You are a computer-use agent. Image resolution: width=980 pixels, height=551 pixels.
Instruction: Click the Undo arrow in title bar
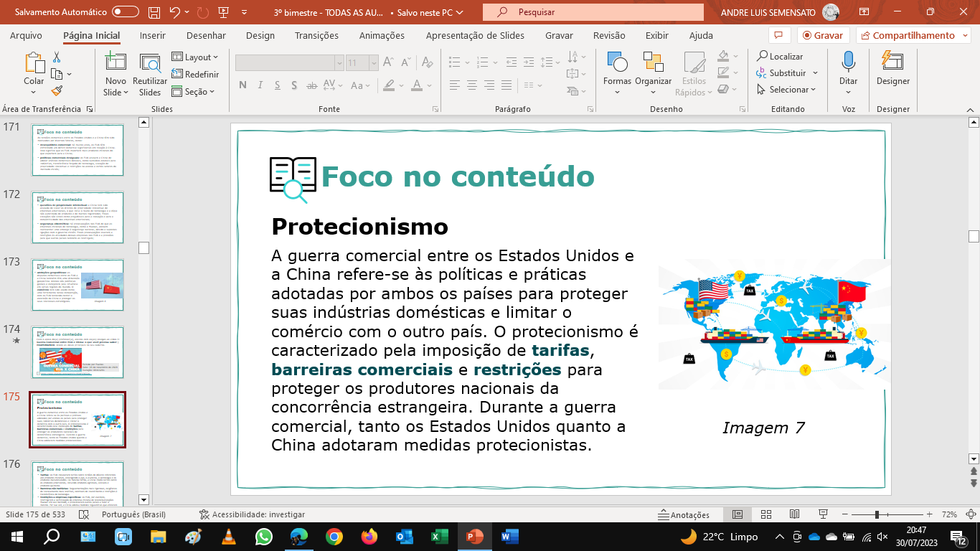click(x=175, y=12)
